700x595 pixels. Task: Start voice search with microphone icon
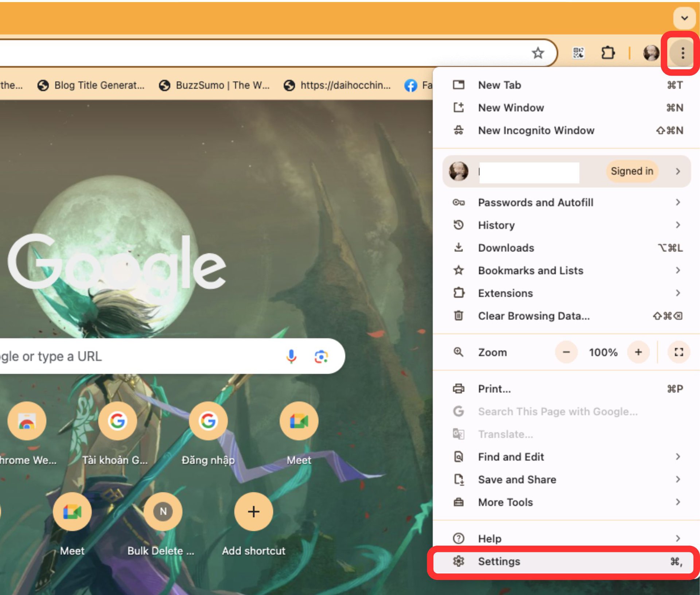point(291,356)
